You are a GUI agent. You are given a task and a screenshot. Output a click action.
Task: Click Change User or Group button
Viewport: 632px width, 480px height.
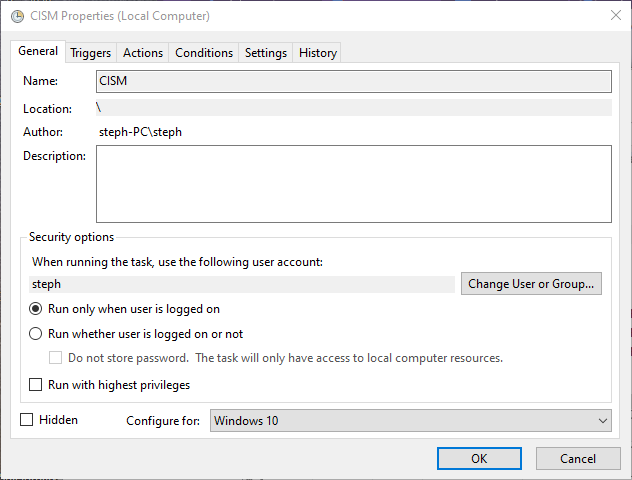(x=531, y=284)
